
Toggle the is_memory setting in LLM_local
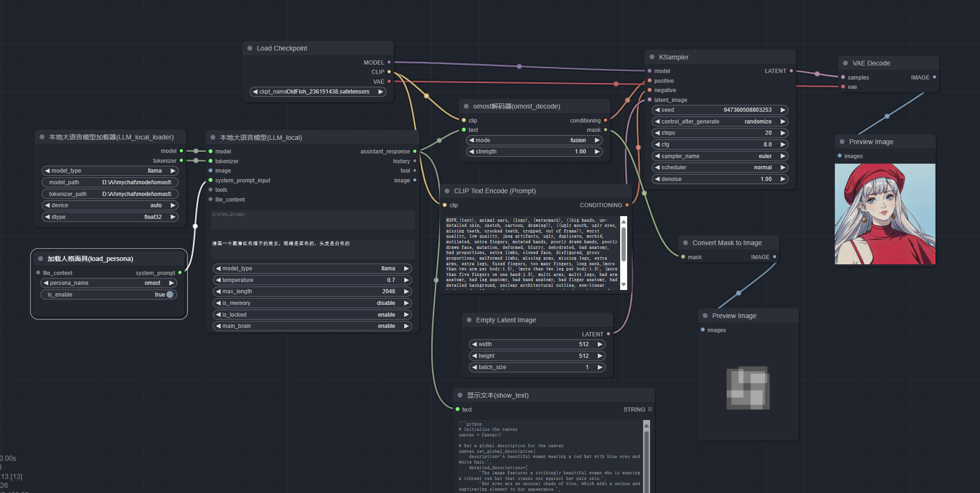pyautogui.click(x=312, y=303)
